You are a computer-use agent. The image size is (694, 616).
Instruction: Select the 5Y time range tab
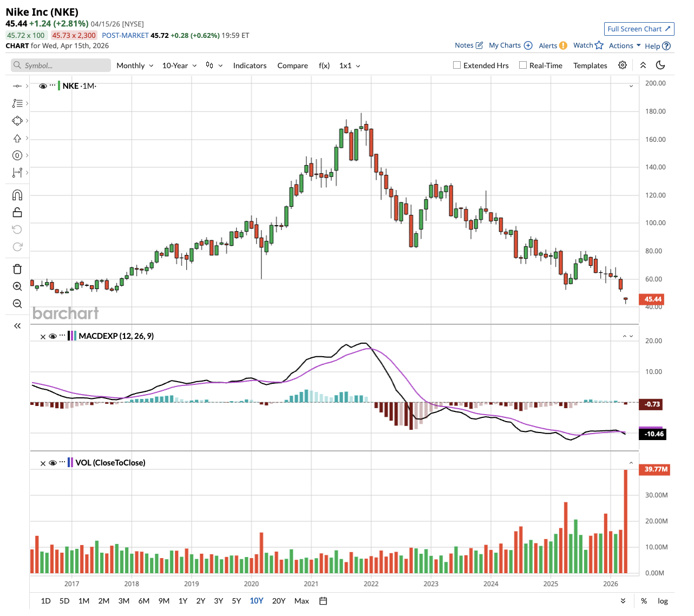pyautogui.click(x=237, y=601)
